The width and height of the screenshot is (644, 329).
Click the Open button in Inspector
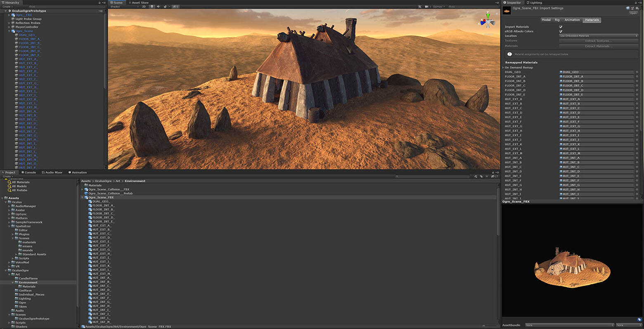[633, 13]
